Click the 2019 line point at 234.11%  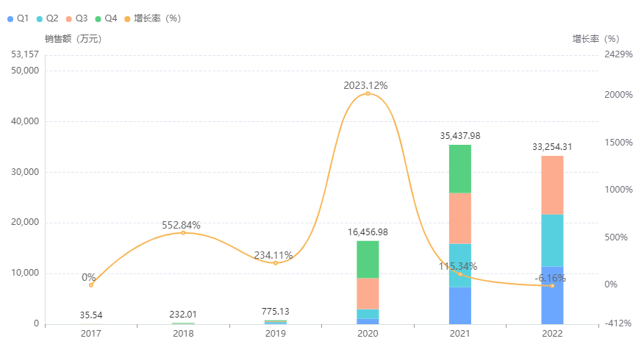[276, 262]
